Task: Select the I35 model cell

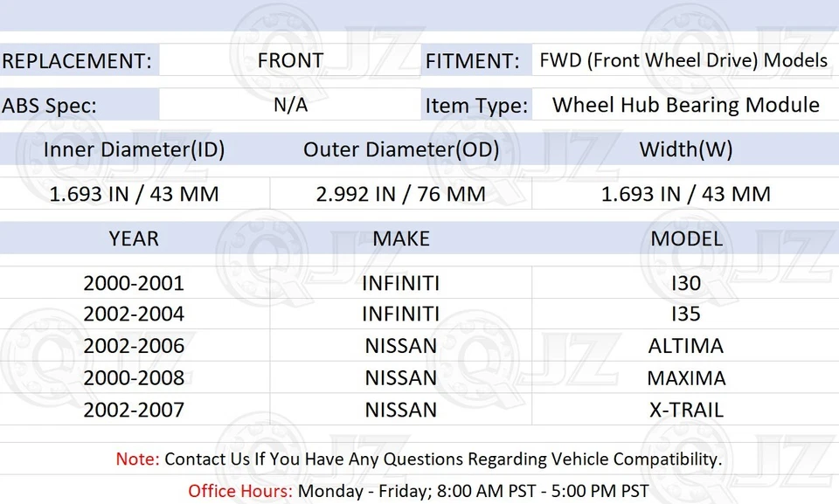Action: (x=686, y=314)
